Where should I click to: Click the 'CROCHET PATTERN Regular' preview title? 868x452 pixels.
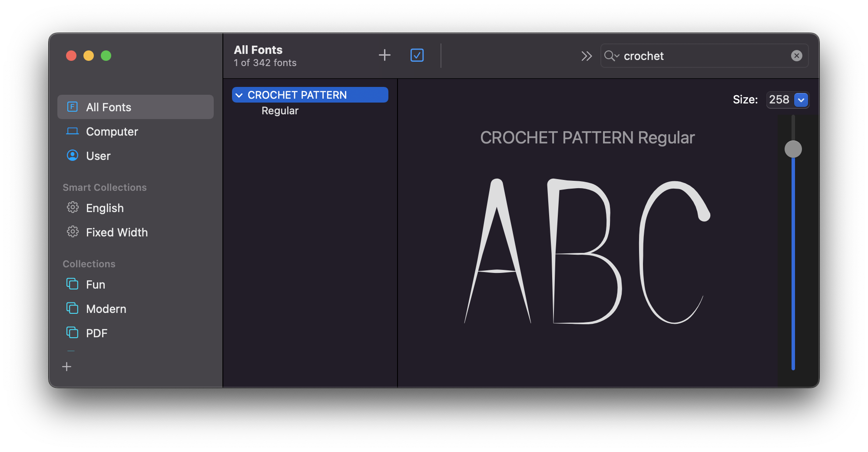[587, 138]
